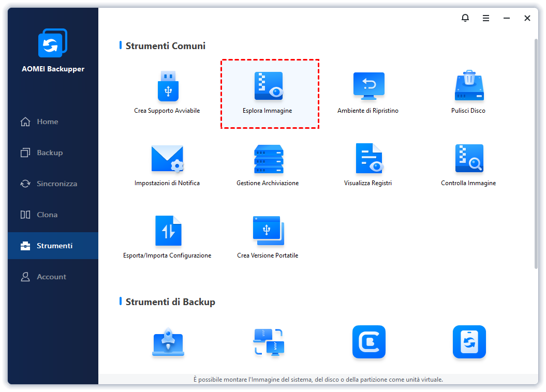
Task: Switch to the Backup section
Action: [x=49, y=153]
